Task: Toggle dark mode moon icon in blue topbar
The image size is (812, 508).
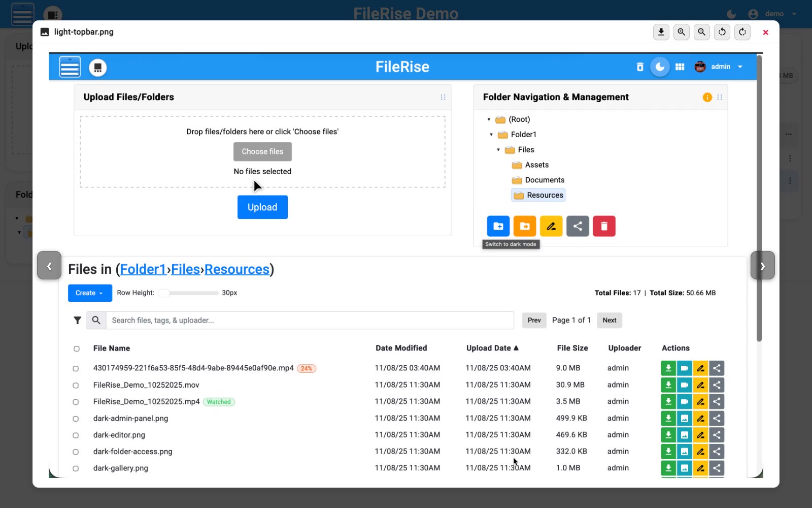Action: click(660, 67)
